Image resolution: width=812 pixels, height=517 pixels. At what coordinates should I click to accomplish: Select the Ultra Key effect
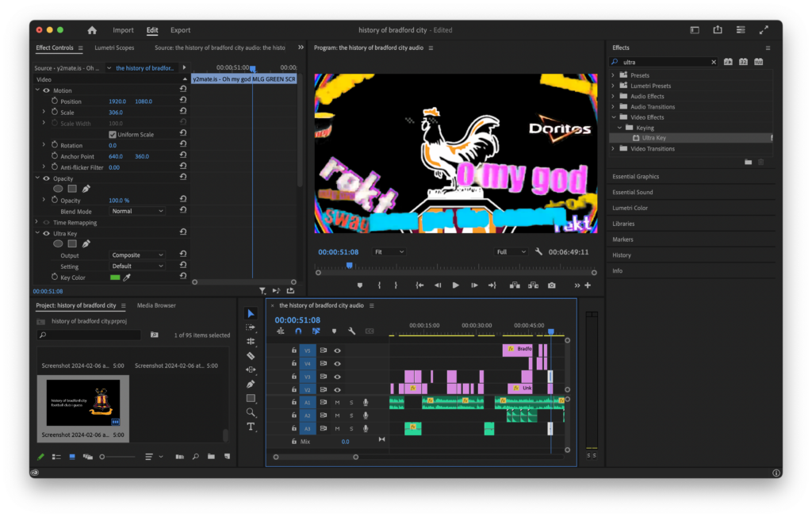[654, 138]
